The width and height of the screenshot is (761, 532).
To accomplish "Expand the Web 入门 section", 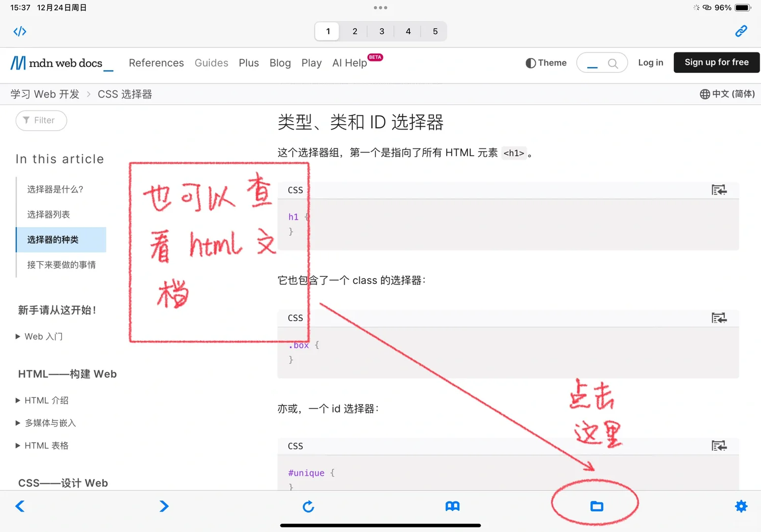I will [43, 336].
